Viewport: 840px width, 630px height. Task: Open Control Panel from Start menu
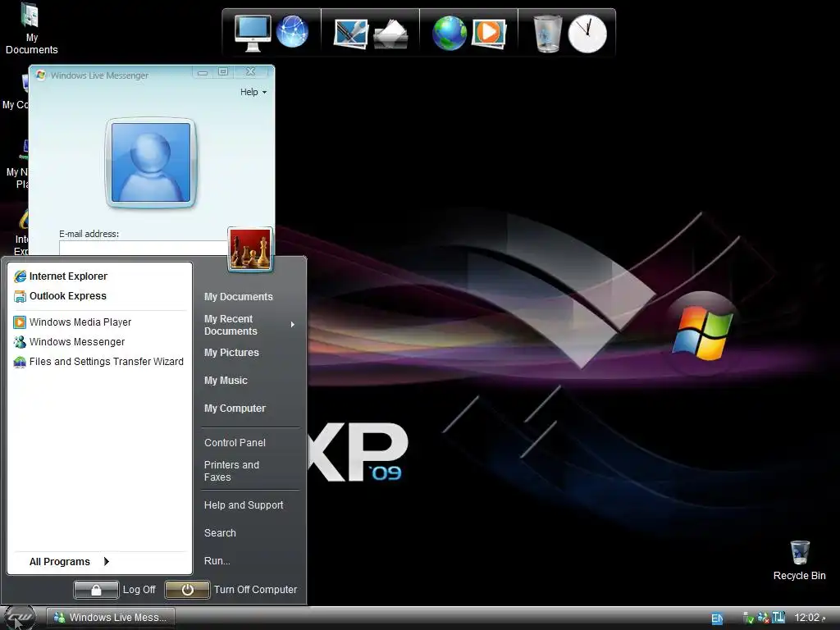tap(235, 442)
